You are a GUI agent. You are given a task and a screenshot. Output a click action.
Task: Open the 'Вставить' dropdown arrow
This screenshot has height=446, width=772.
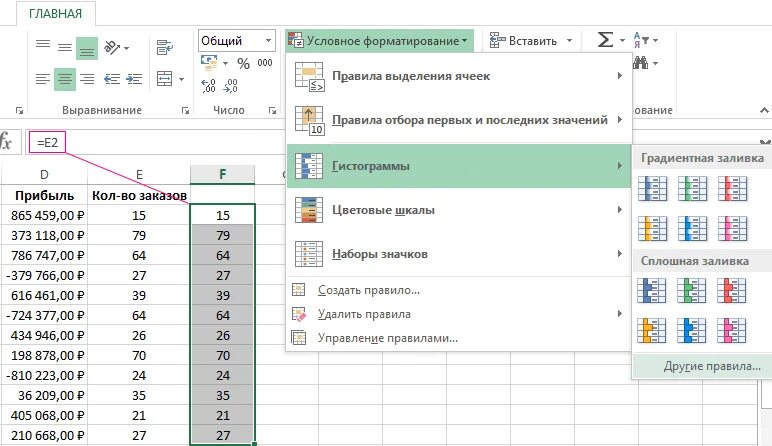570,41
